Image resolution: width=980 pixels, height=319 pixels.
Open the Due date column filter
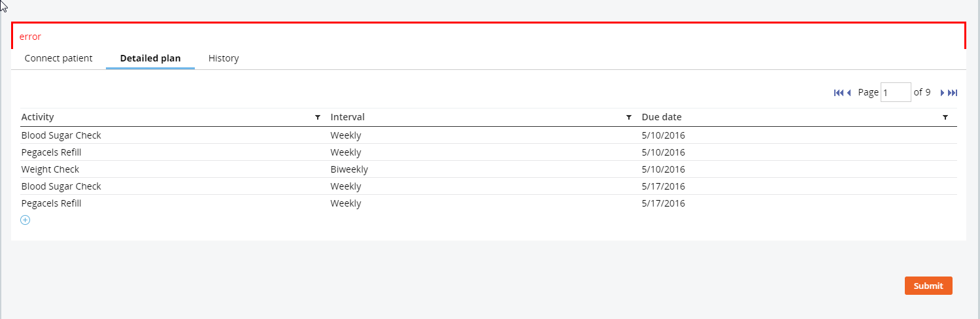pyautogui.click(x=945, y=118)
